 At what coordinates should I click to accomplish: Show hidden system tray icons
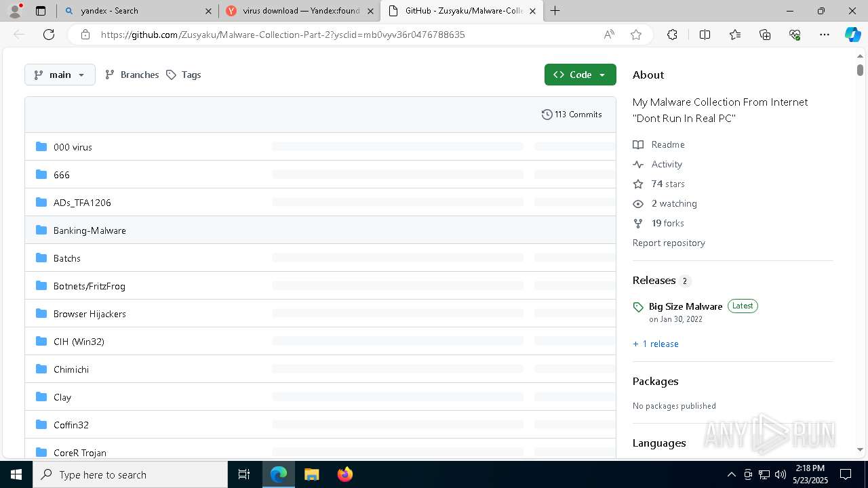(x=731, y=474)
